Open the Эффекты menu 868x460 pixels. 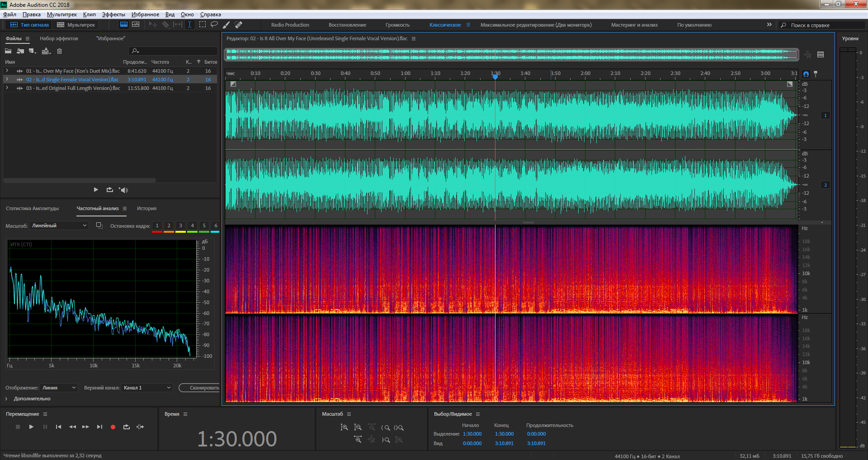point(113,14)
